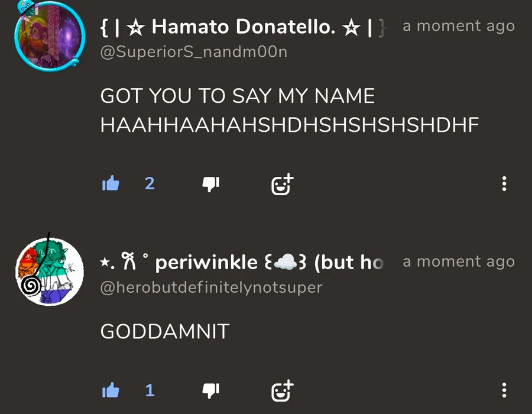This screenshot has width=532, height=414.
Task: Dislike Hamato Donatello's comment with thumbs down
Action: [210, 185]
